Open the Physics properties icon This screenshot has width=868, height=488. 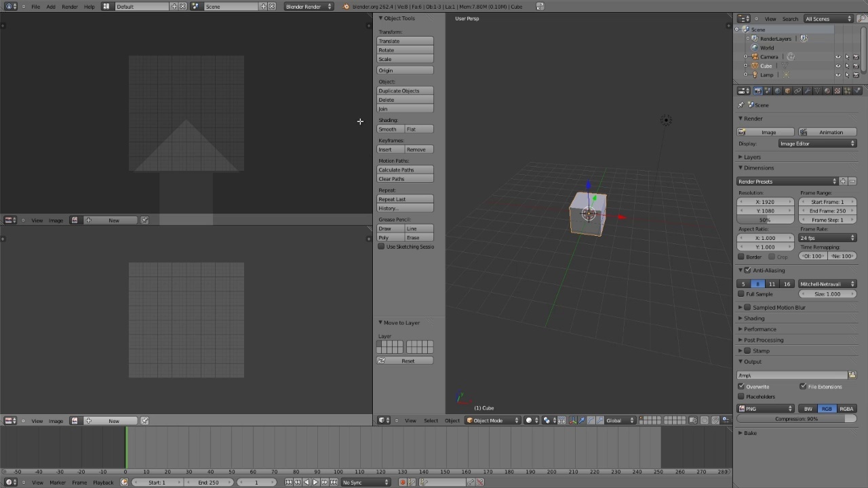coord(856,90)
